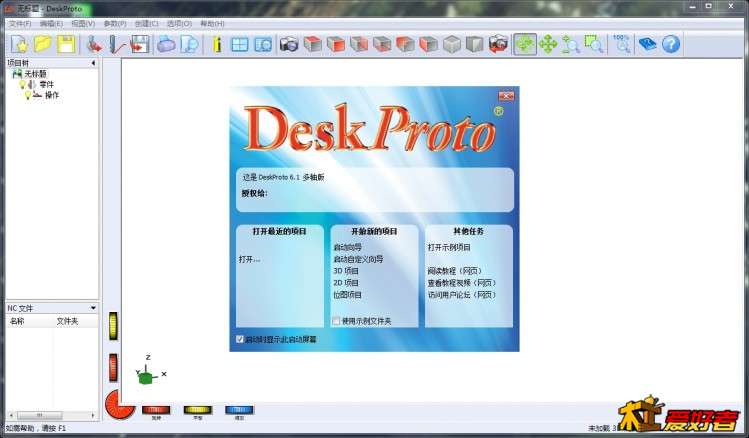Click the red camera previous-view icon
The width and height of the screenshot is (749, 438).
click(498, 44)
